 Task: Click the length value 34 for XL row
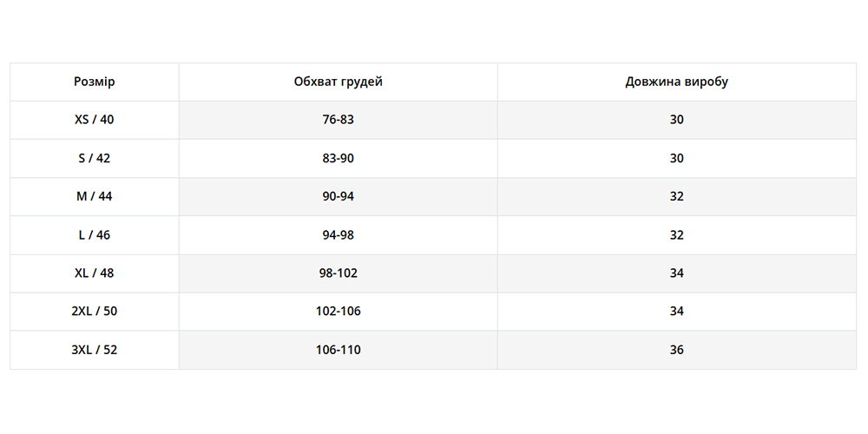(676, 273)
